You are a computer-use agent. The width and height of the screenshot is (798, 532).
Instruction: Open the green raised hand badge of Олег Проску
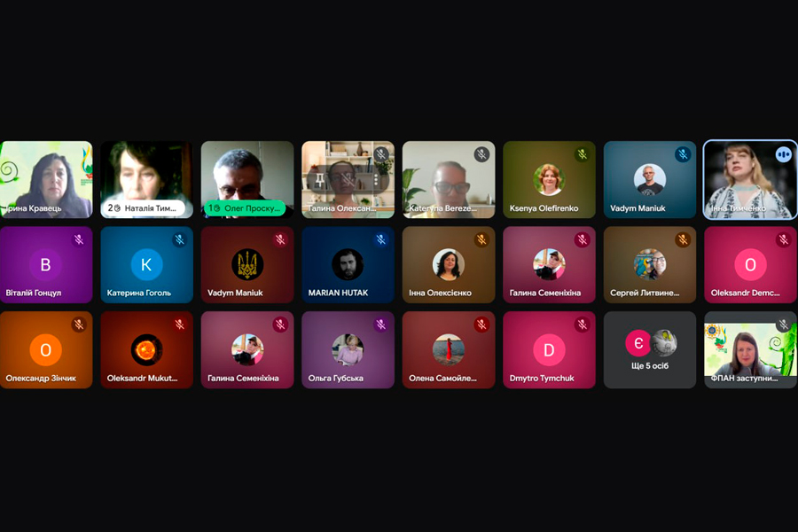tap(245, 207)
